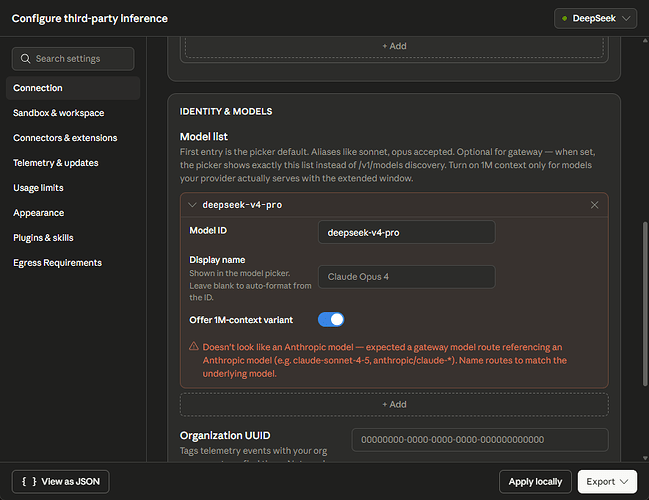Click the 'Doesn't look like an Anthropic model' warning

385,360
